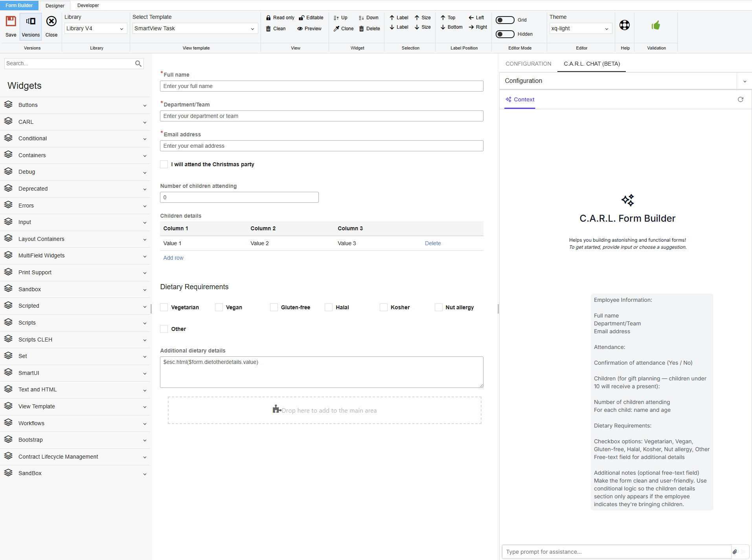Open the Theme dropdown showing xq-light
The height and width of the screenshot is (560, 752).
pyautogui.click(x=580, y=29)
